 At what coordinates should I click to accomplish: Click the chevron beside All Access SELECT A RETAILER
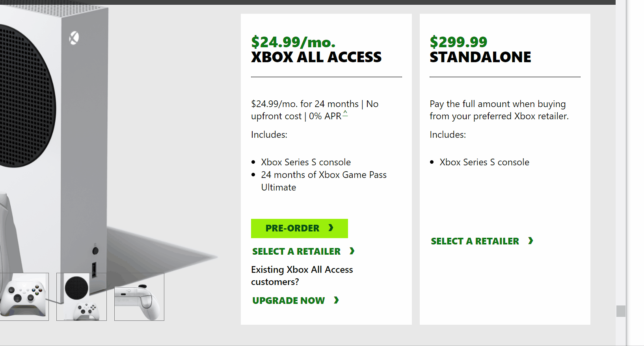click(352, 251)
